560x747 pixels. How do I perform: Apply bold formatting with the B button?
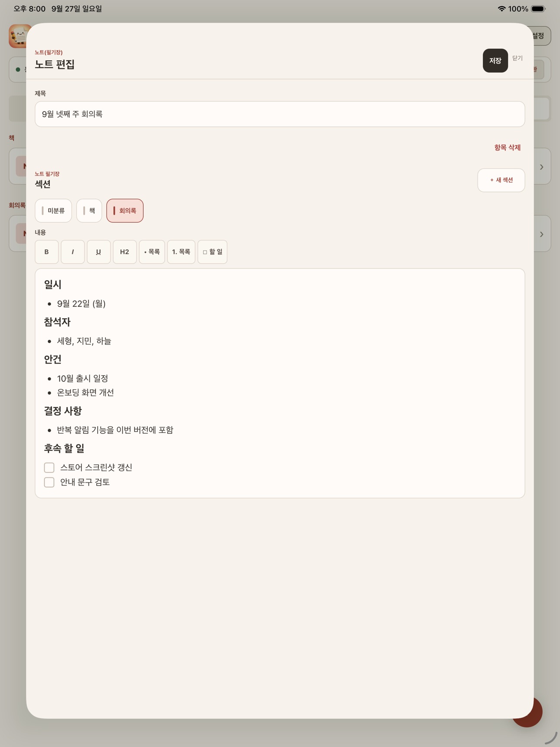46,252
